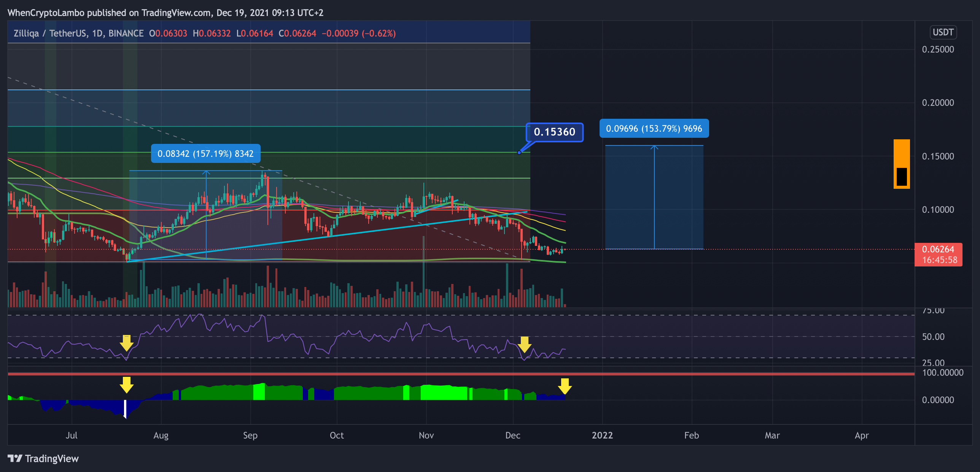The height and width of the screenshot is (472, 980).
Task: Click the black square inside orange rectangle
Action: 902,177
